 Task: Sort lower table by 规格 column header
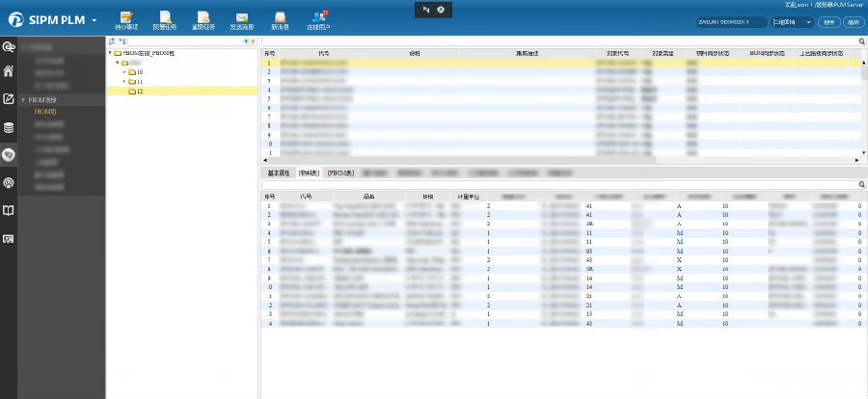click(x=428, y=197)
